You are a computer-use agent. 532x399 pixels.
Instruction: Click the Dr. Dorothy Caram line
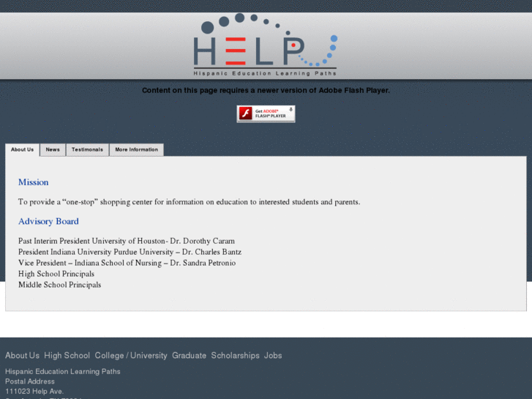(127, 241)
